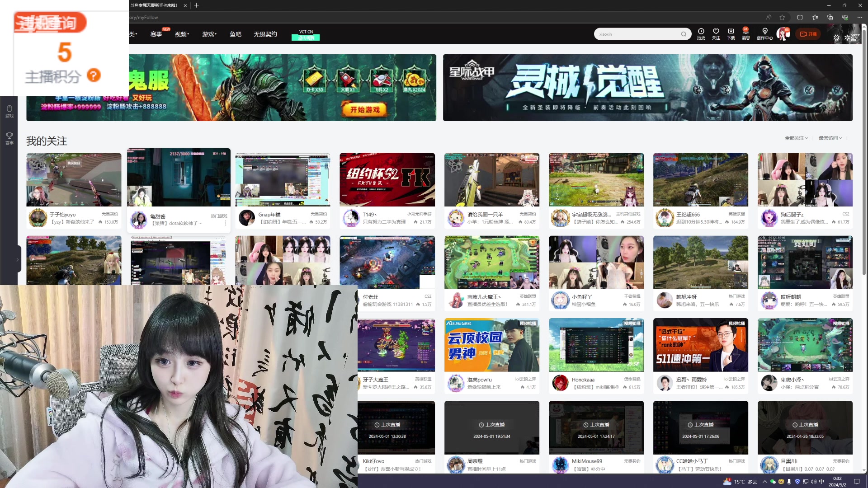Open streamer Gnap年糕 link

point(269,215)
